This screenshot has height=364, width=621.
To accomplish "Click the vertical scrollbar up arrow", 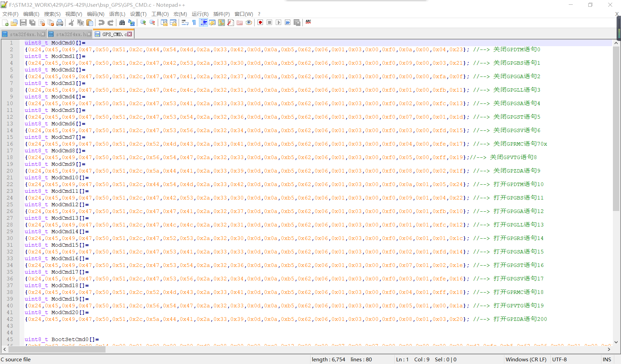I will point(616,43).
